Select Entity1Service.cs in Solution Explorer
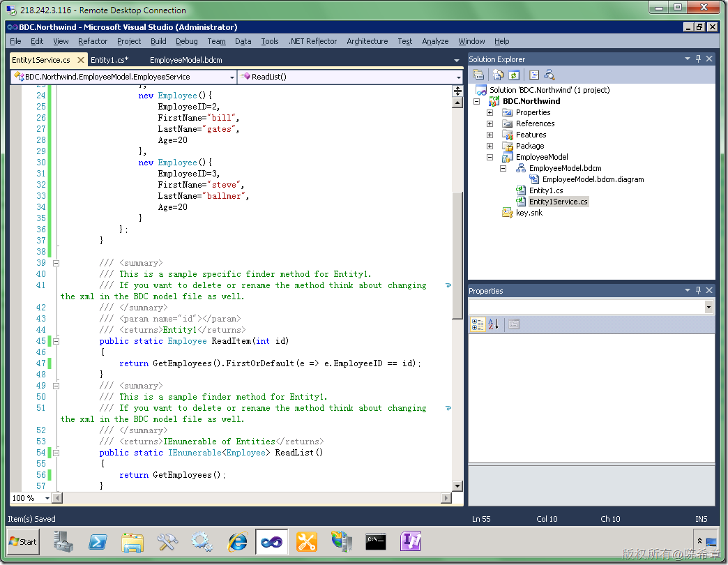Screen dimensions: 728x565 pyautogui.click(x=558, y=202)
